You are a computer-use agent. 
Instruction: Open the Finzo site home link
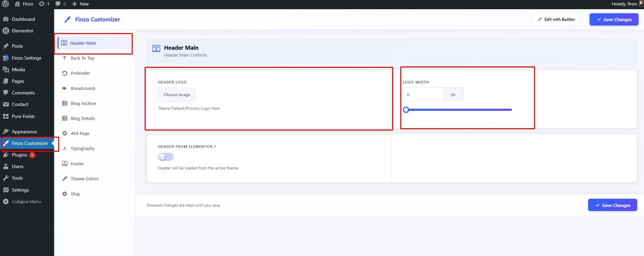24,4
